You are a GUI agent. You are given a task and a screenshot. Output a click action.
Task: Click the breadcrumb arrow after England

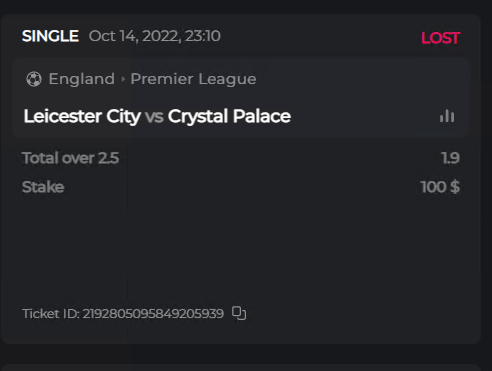tap(123, 79)
